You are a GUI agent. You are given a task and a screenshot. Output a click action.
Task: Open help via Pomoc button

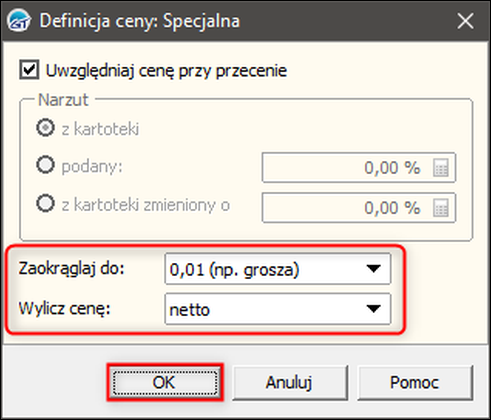pyautogui.click(x=415, y=382)
